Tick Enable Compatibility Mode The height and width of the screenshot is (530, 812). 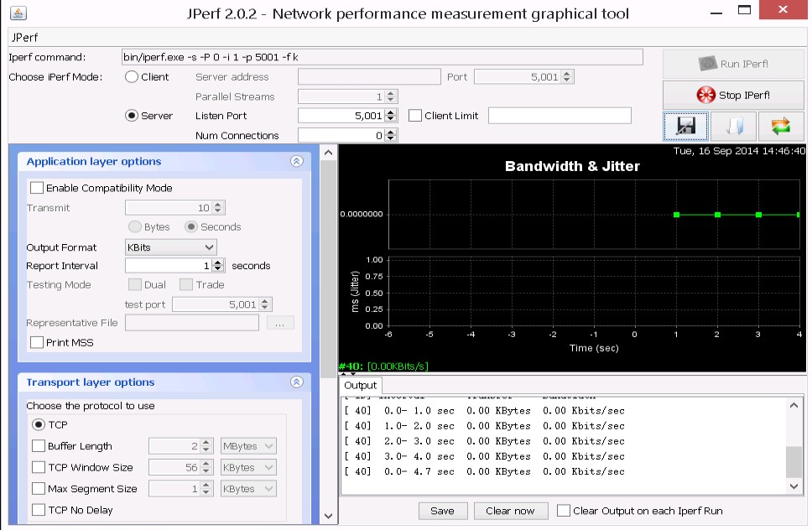click(37, 188)
